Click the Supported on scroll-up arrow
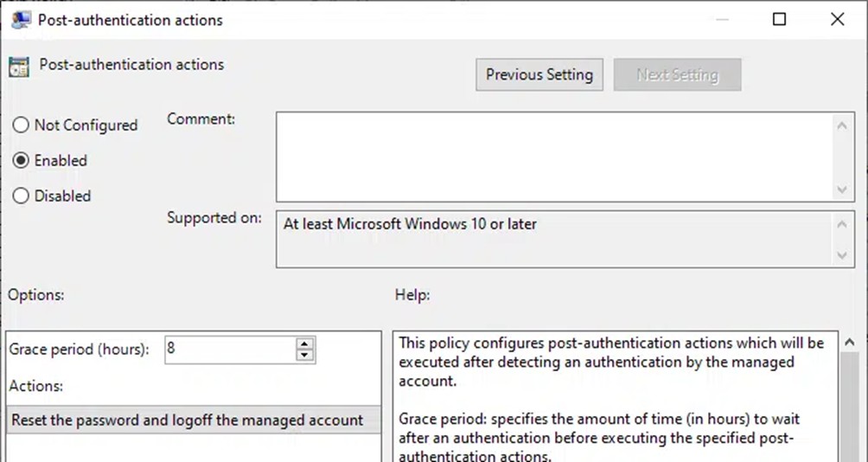868x462 pixels. pos(842,224)
